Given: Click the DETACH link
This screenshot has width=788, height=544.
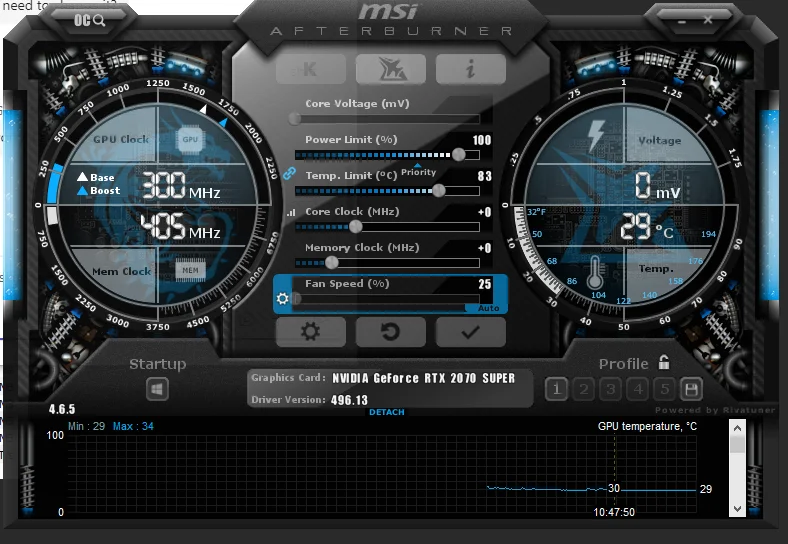Looking at the screenshot, I should (x=386, y=412).
